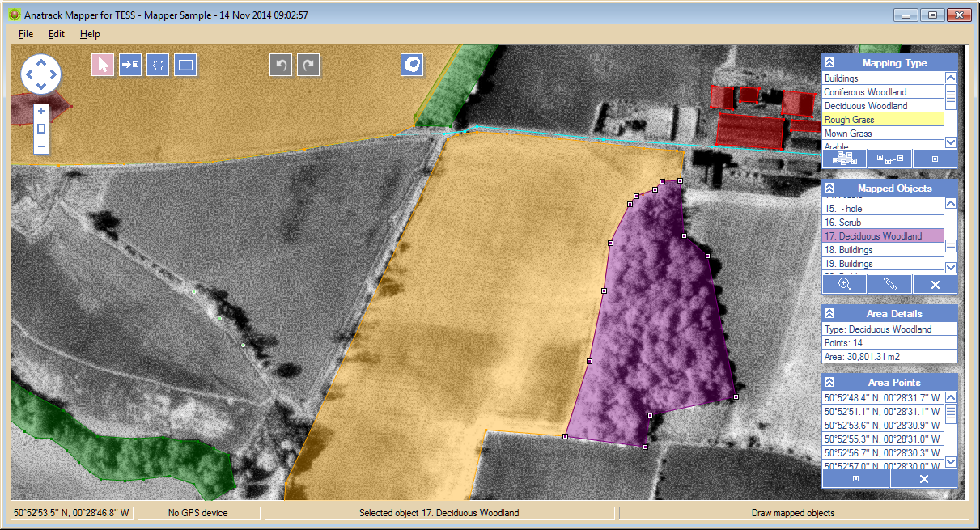Click zoom in plus on map slider
Screen dimensions: 980x530
click(x=41, y=111)
